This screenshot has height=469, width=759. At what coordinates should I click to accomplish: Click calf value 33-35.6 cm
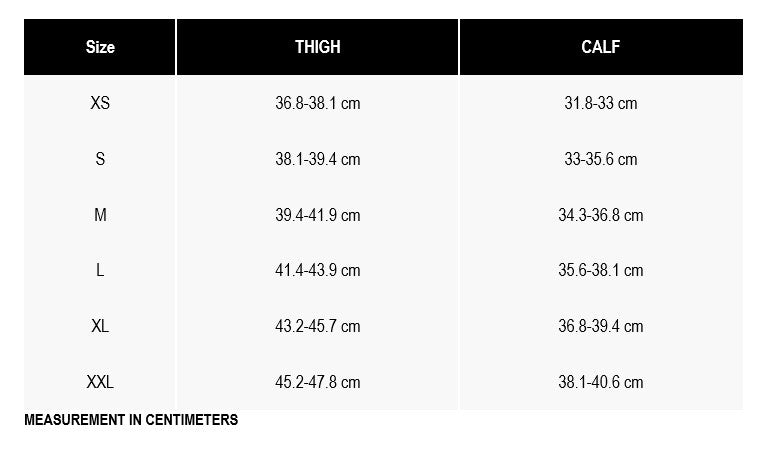point(600,159)
